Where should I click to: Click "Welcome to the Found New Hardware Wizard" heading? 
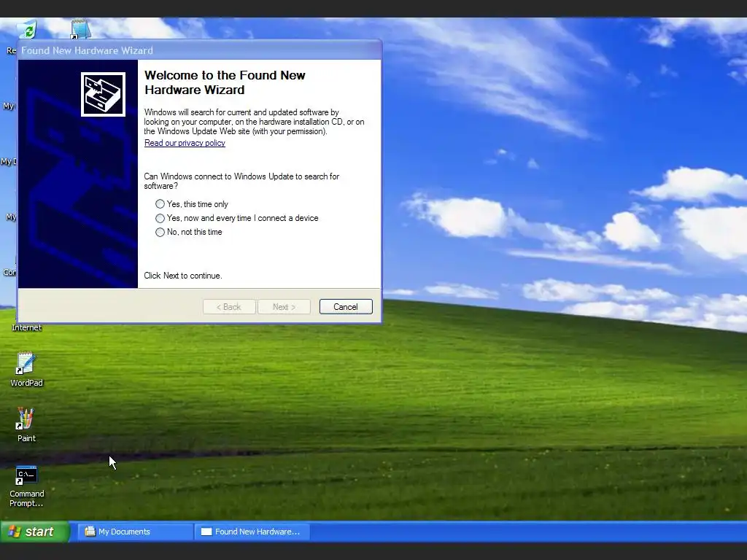(225, 82)
